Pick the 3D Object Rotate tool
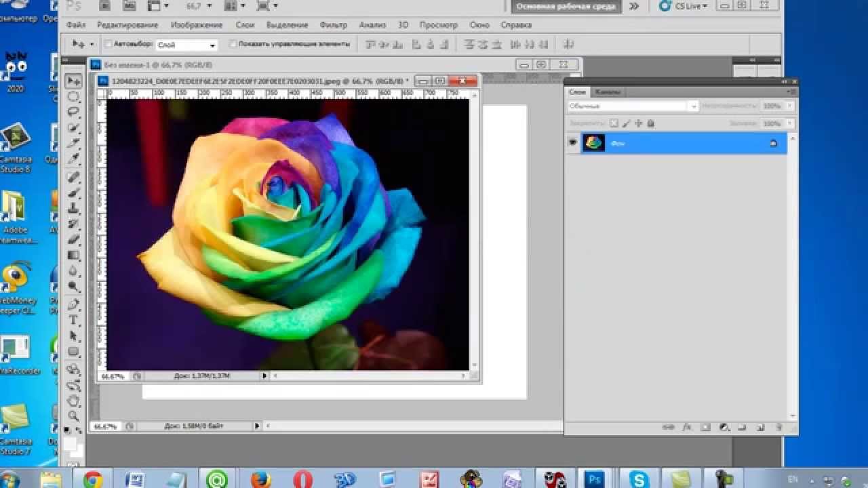The width and height of the screenshot is (868, 488). 73,370
